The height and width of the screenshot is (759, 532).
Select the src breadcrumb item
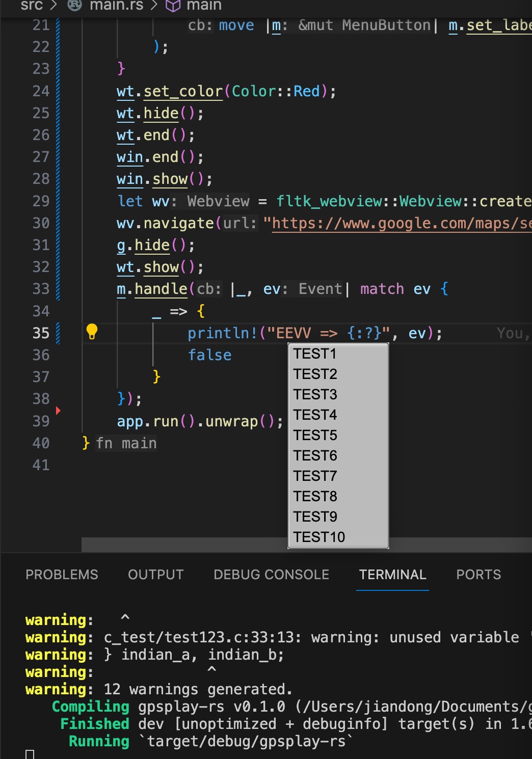click(x=31, y=6)
